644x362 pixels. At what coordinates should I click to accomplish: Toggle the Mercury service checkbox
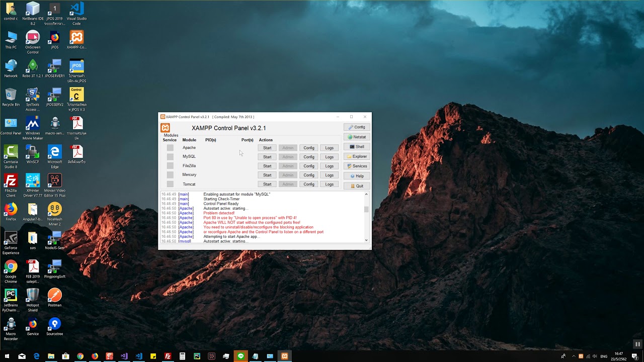(170, 175)
